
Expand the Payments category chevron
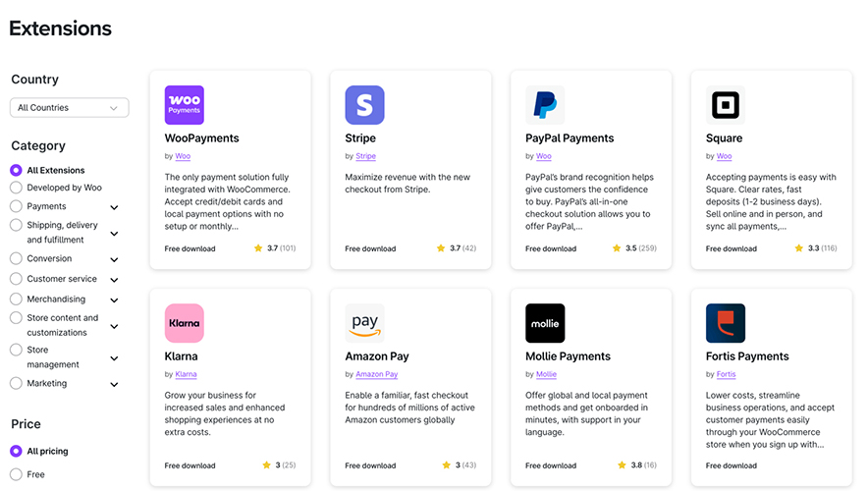coord(114,207)
